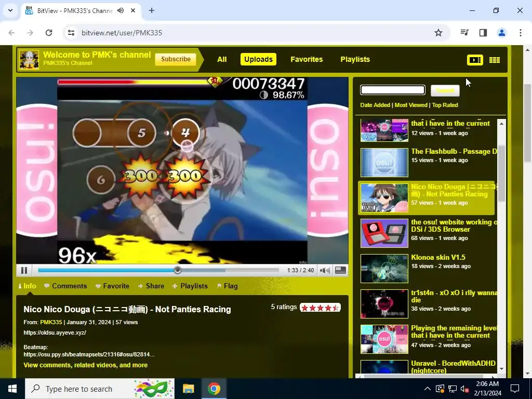Mute the video player volume icon
Image resolution: width=532 pixels, height=399 pixels.
(325, 270)
